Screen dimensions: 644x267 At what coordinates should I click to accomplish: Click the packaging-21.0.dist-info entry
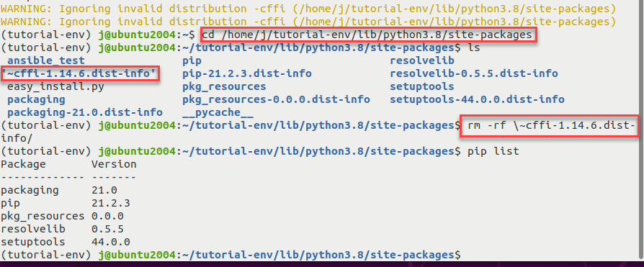click(x=85, y=112)
